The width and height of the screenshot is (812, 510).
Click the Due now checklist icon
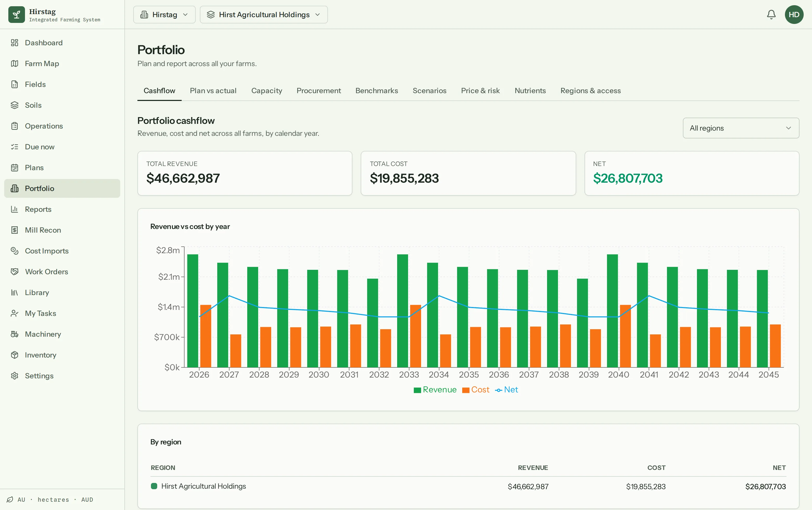[15, 147]
